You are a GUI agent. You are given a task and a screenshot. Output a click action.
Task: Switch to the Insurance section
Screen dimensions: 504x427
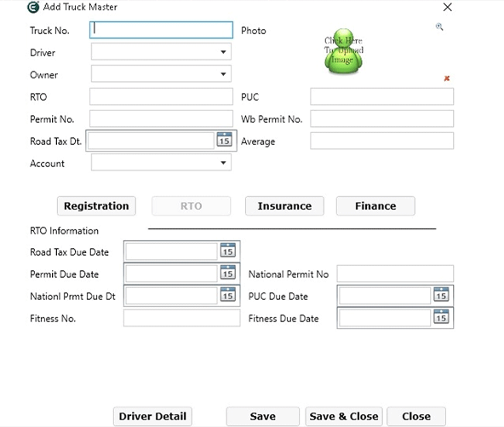pos(284,206)
